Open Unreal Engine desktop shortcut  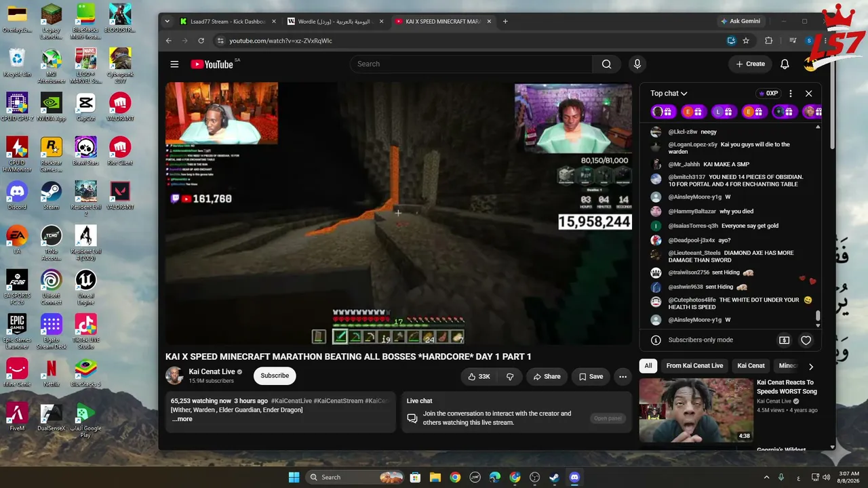[86, 287]
